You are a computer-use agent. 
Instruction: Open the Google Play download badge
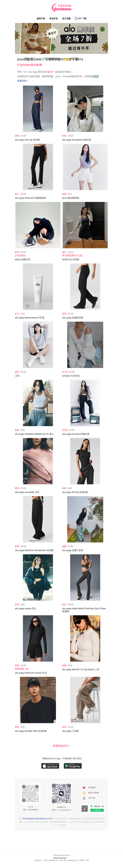tap(73, 766)
